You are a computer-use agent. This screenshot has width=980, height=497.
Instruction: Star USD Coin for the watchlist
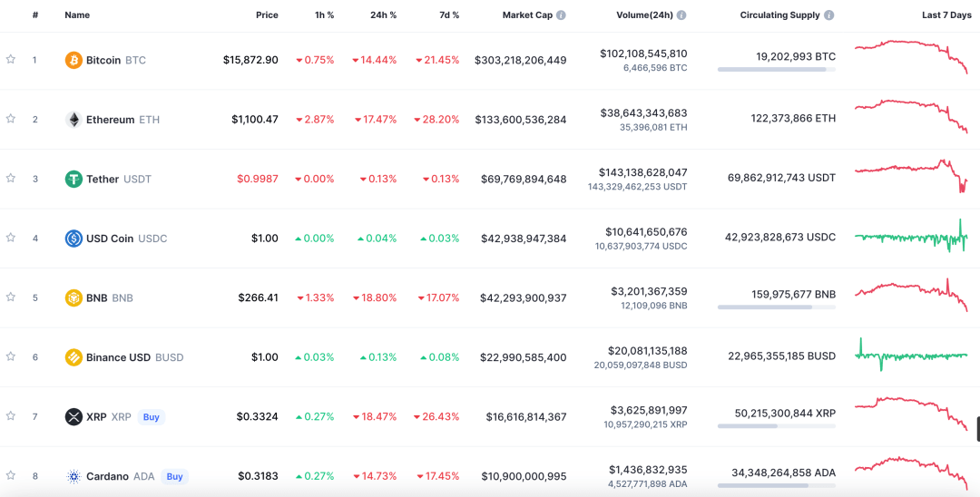point(11,238)
